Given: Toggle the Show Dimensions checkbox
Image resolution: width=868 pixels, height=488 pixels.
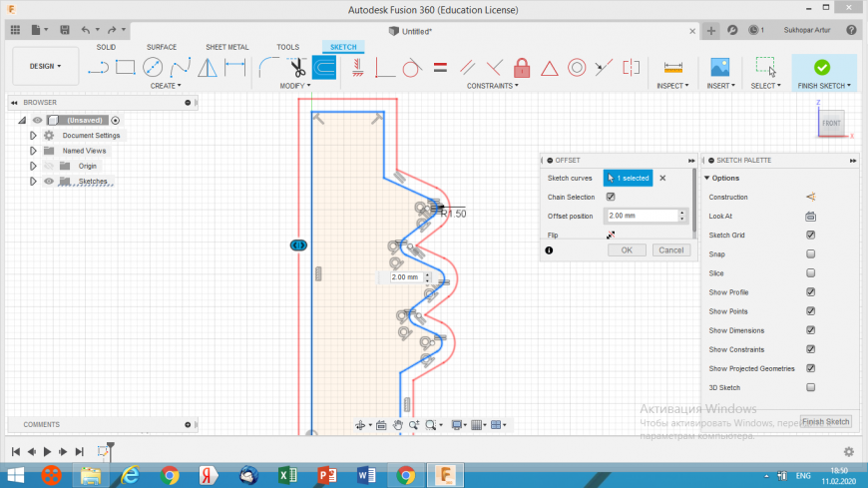Looking at the screenshot, I should point(810,330).
